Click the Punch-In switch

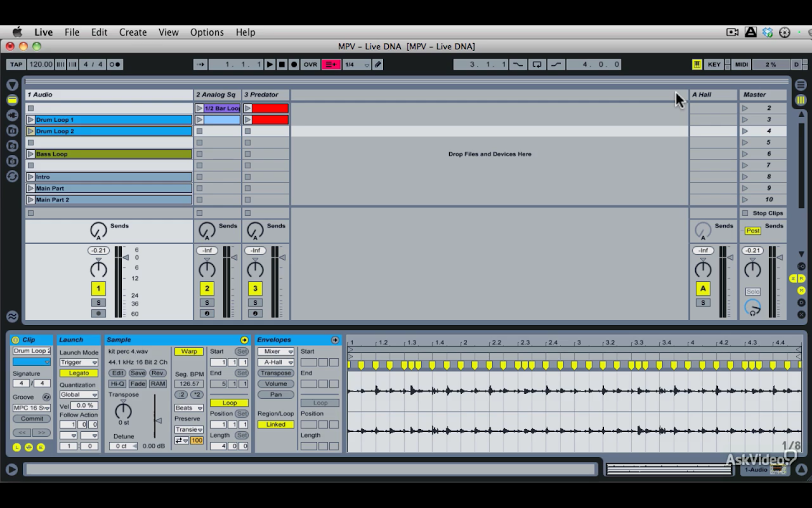click(518, 64)
